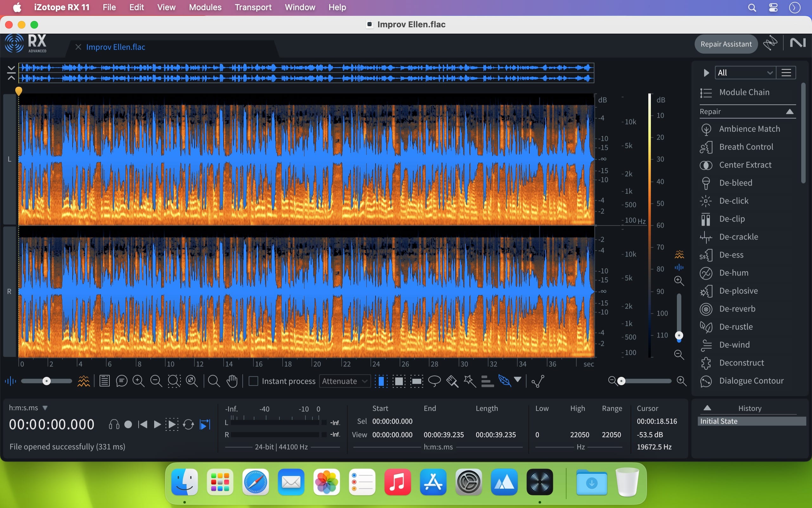812x508 pixels.
Task: Select the magic wand tool
Action: point(470,381)
